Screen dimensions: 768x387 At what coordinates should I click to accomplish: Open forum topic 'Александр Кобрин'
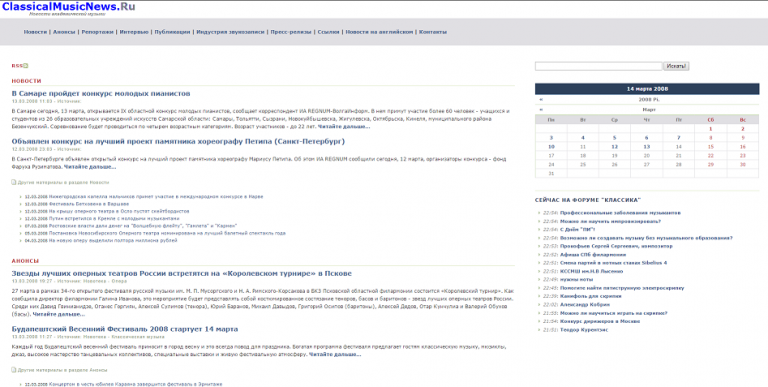[585, 305]
